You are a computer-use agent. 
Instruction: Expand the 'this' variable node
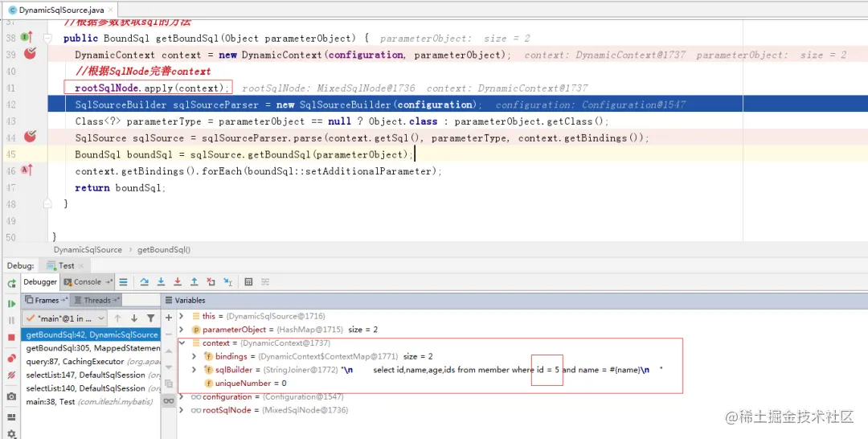point(181,316)
